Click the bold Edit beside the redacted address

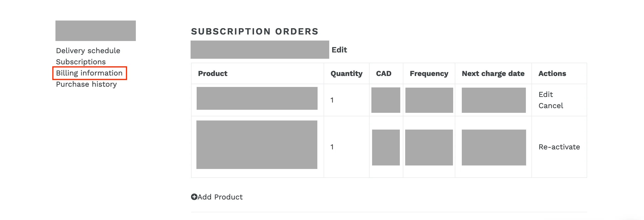[339, 50]
